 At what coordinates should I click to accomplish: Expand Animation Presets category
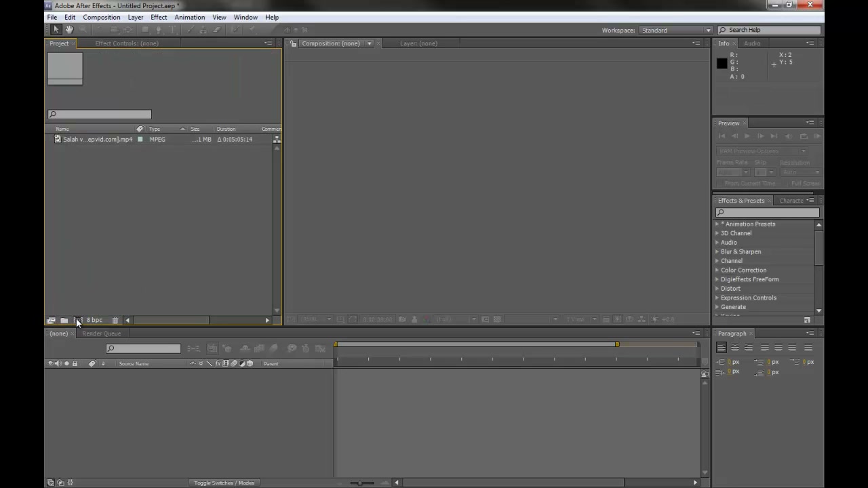[x=717, y=224]
